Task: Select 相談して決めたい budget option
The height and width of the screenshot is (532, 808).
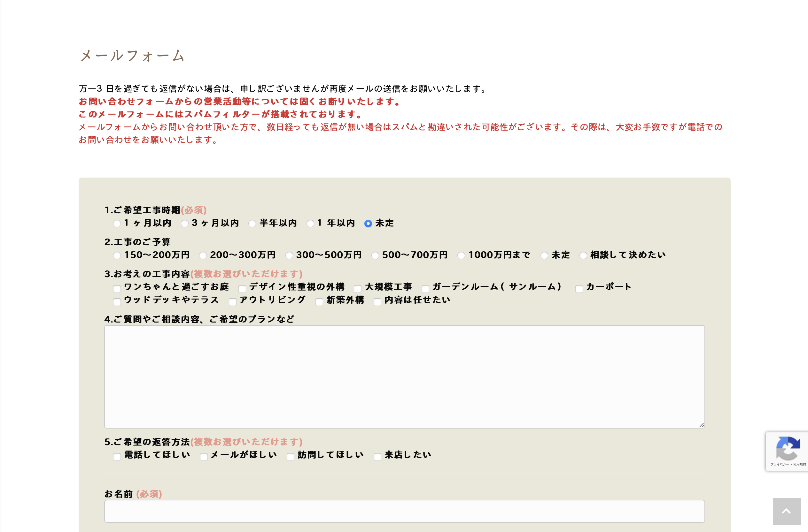Action: [x=583, y=255]
